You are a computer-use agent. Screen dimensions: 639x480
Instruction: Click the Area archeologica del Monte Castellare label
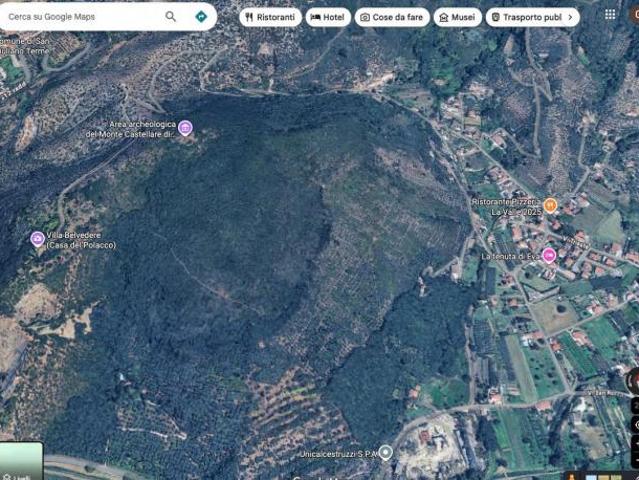point(130,129)
